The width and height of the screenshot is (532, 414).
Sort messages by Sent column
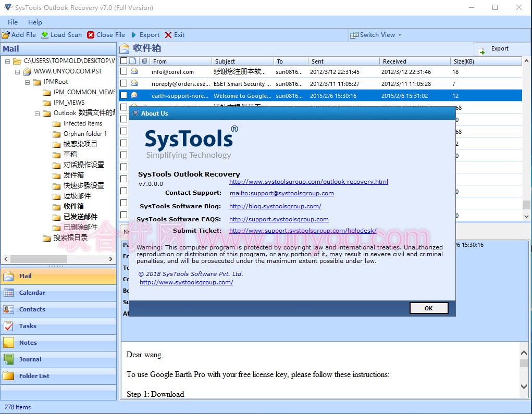tap(344, 61)
